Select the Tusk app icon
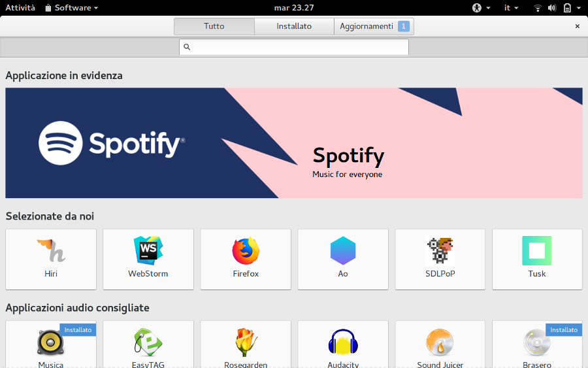This screenshot has height=368, width=588. 537,251
